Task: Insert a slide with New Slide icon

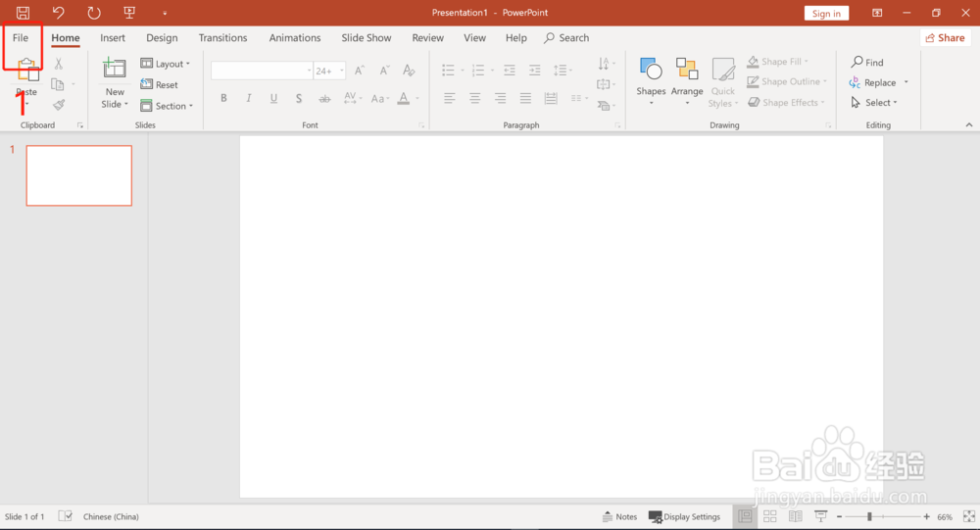Action: (x=115, y=68)
